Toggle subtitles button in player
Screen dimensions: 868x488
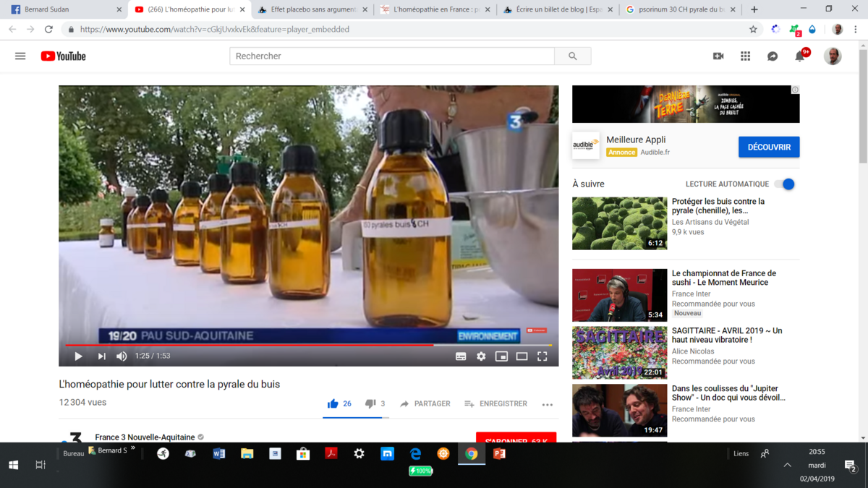(x=461, y=356)
